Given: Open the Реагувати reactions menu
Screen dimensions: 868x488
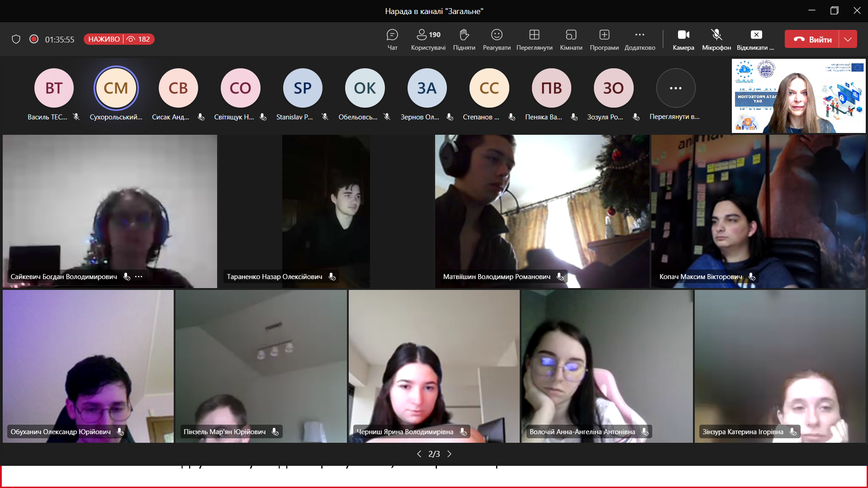Looking at the screenshot, I should [x=497, y=39].
